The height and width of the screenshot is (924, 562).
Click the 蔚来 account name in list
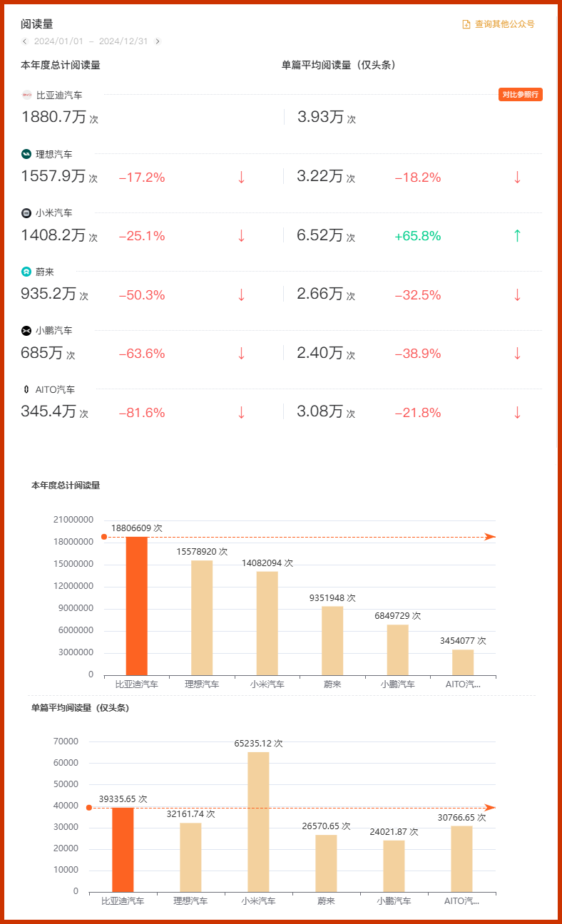45,272
